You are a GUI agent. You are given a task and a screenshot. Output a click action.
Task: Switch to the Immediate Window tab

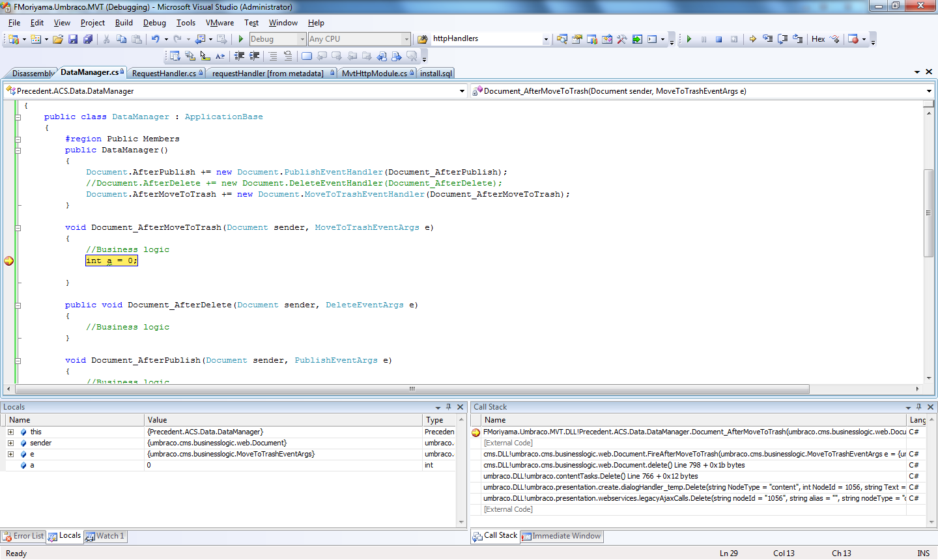[565, 536]
